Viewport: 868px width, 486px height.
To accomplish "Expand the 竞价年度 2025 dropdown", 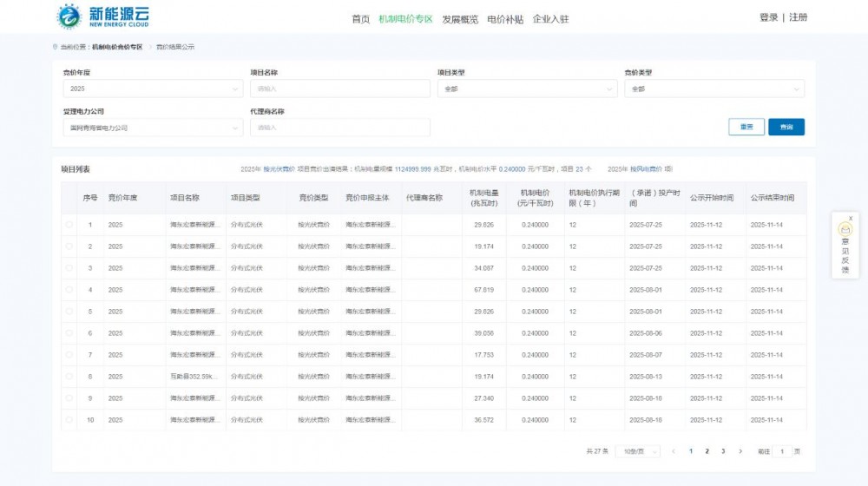I will (x=153, y=89).
